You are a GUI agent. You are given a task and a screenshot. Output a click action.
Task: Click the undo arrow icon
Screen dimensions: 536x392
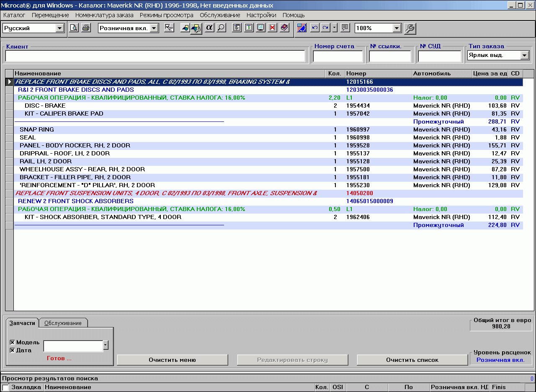pos(315,28)
